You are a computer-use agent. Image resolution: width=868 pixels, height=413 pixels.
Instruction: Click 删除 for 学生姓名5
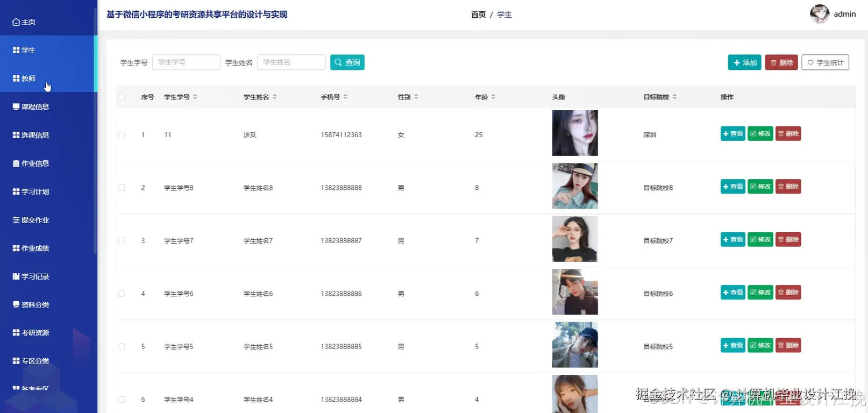click(788, 345)
